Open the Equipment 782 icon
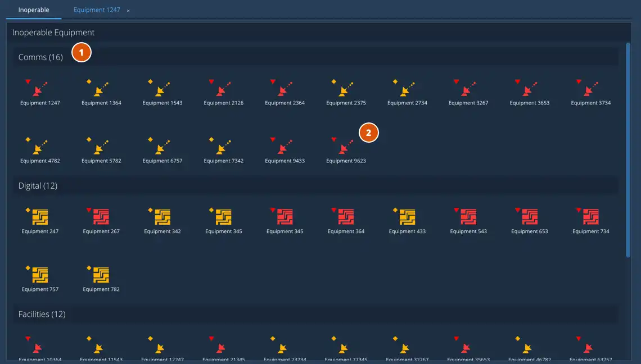The height and width of the screenshot is (364, 641). click(101, 275)
